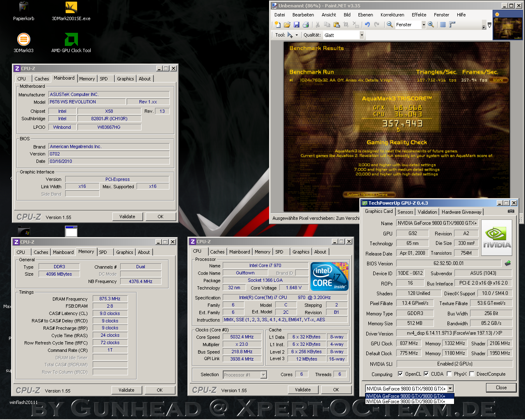Image resolution: width=525 pixels, height=420 pixels.
Task: Click the Redo arrow icon in Paint.NET
Action: [x=377, y=25]
